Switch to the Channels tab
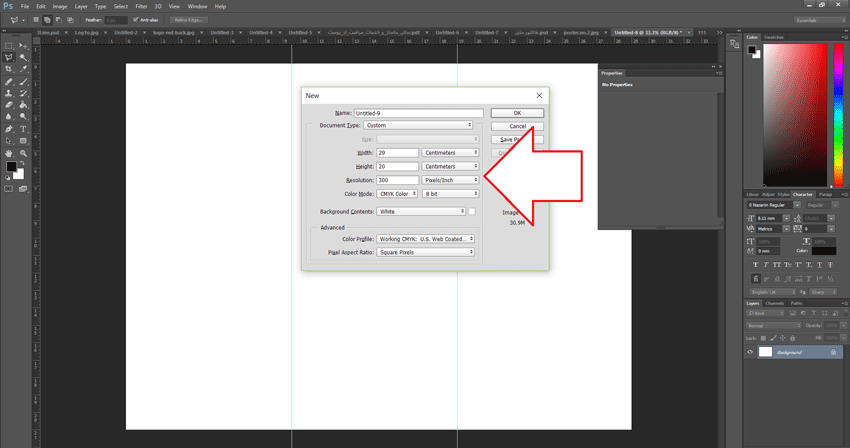The width and height of the screenshot is (850, 448). (x=775, y=303)
